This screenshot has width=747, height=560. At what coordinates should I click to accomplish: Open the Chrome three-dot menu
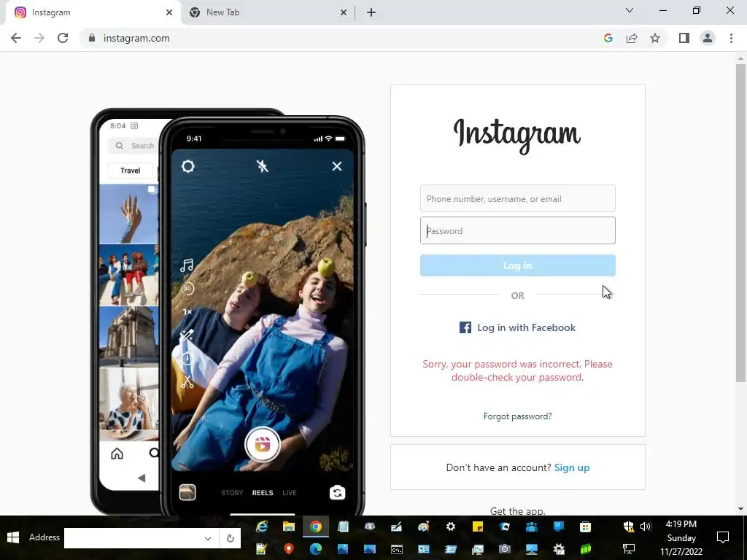[731, 38]
